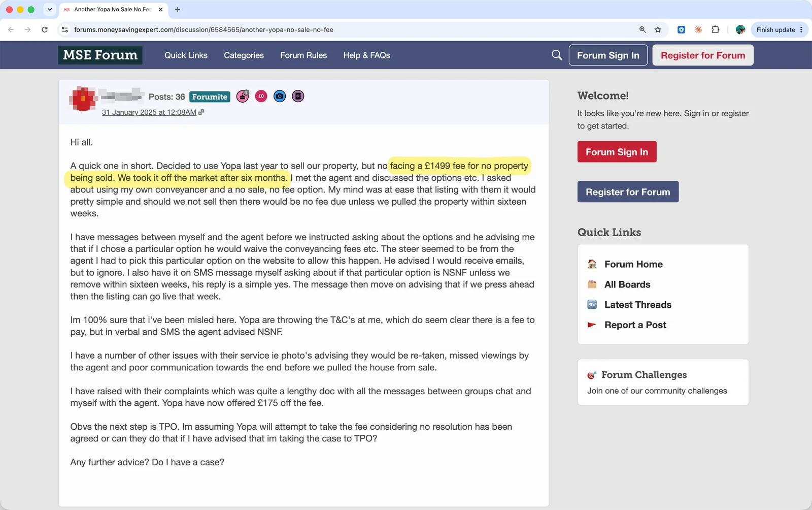Click the Forum Home house icon
This screenshot has width=812, height=510.
pyautogui.click(x=592, y=264)
